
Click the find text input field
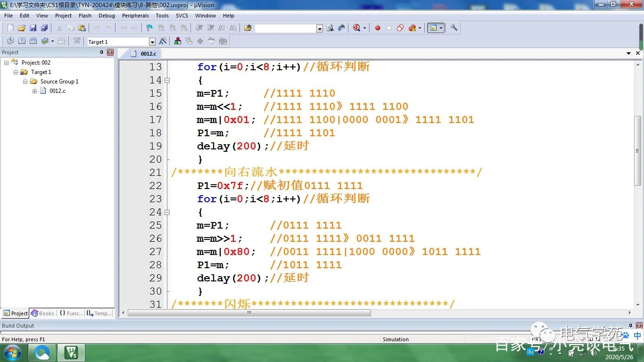pyautogui.click(x=286, y=28)
